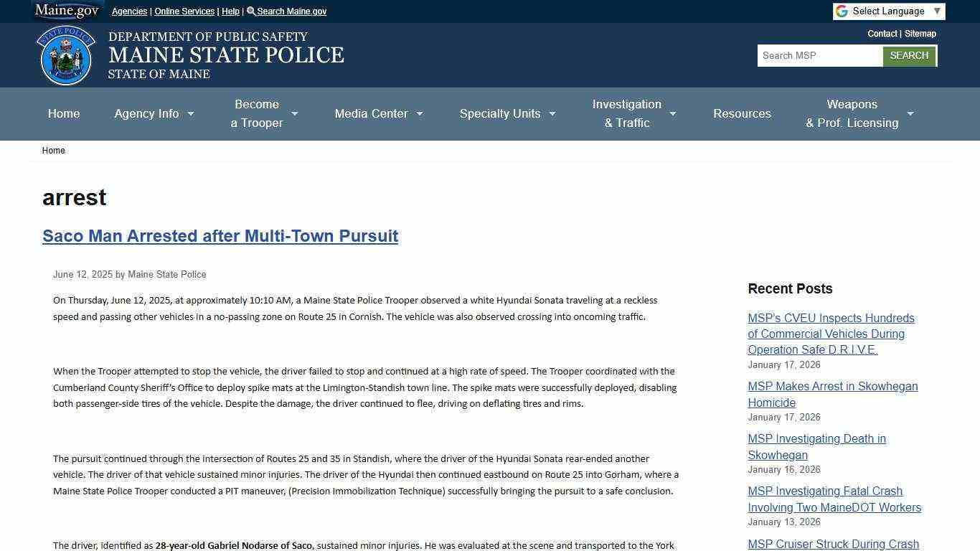Expand the Specialty Units menu
This screenshot has width=980, height=551.
pyautogui.click(x=507, y=113)
